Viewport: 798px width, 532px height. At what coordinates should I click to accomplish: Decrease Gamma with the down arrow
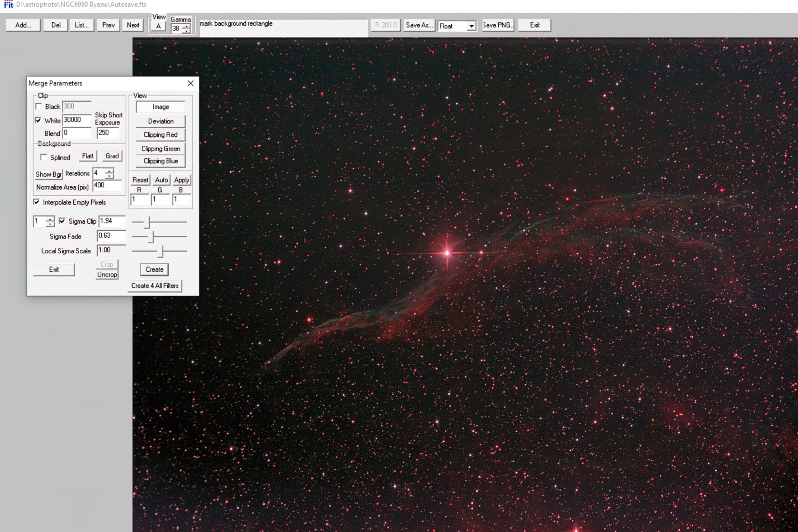point(186,31)
